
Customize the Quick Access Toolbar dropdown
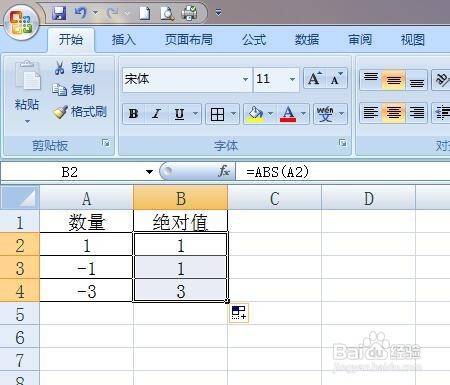(219, 13)
